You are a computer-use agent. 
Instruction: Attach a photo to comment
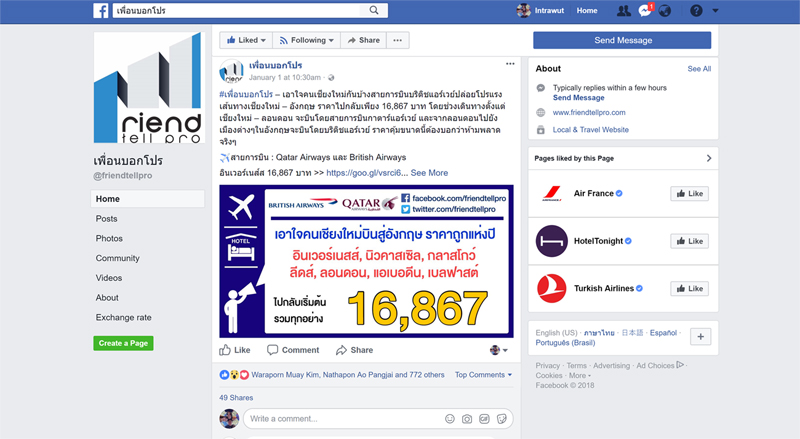pos(467,418)
